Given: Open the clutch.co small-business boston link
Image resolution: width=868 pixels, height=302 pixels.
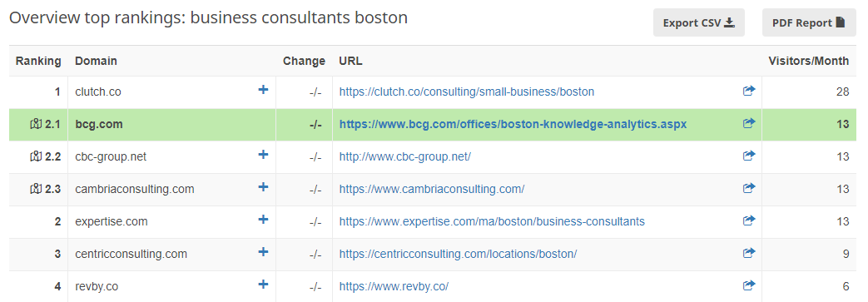Looking at the screenshot, I should [467, 92].
